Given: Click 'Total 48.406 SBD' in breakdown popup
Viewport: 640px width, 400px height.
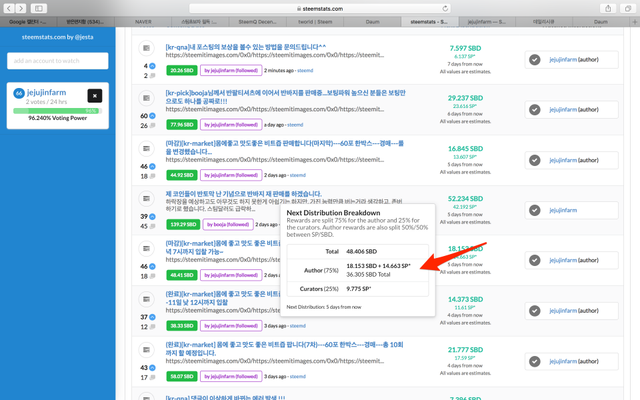Looking at the screenshot, I should [358, 251].
